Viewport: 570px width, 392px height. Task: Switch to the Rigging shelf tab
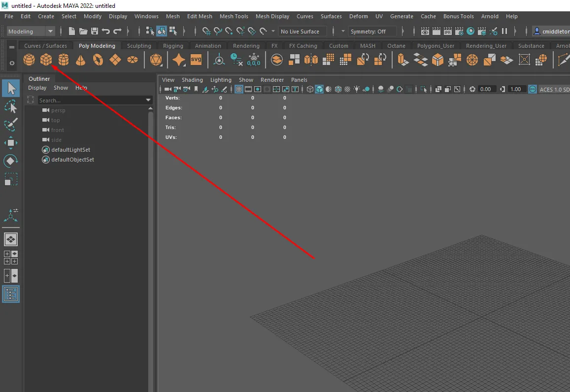(x=173, y=46)
